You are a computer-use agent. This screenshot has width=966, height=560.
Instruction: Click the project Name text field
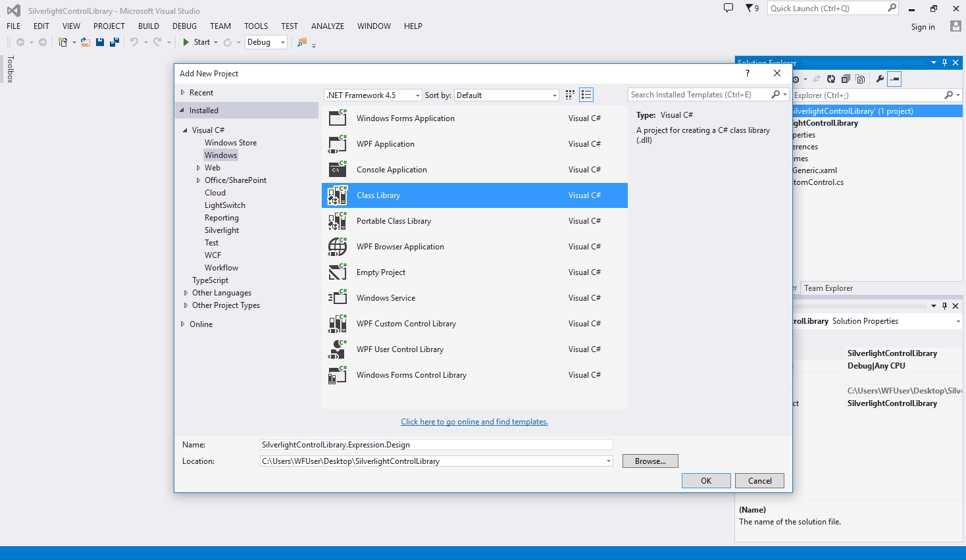[x=436, y=445]
